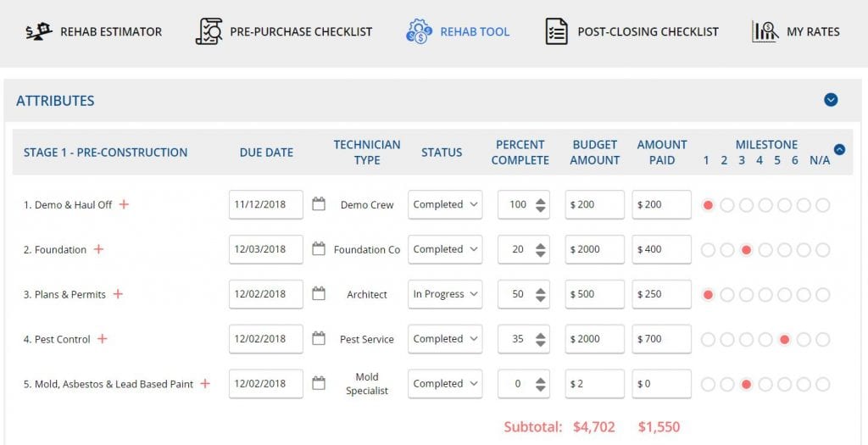868x445 pixels.
Task: Switch to Pre-Purchase Checklist tab
Action: pos(300,31)
